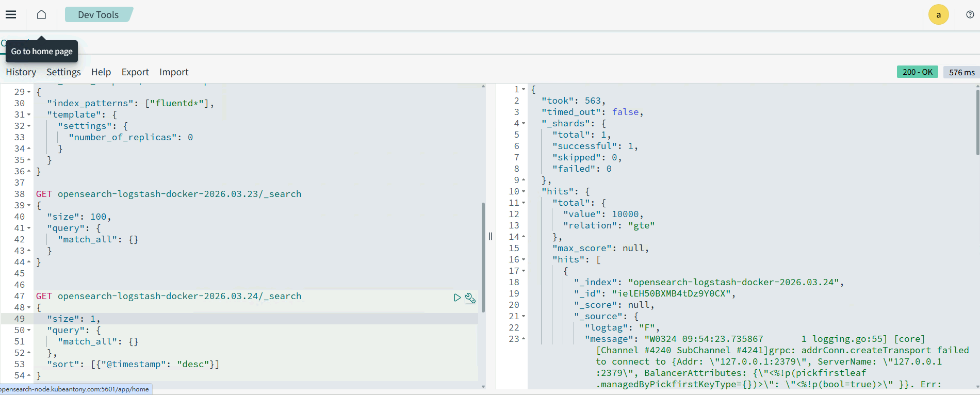Click the "sort" @timestamp desc line
Screen dimensions: 980x395
tap(133, 364)
